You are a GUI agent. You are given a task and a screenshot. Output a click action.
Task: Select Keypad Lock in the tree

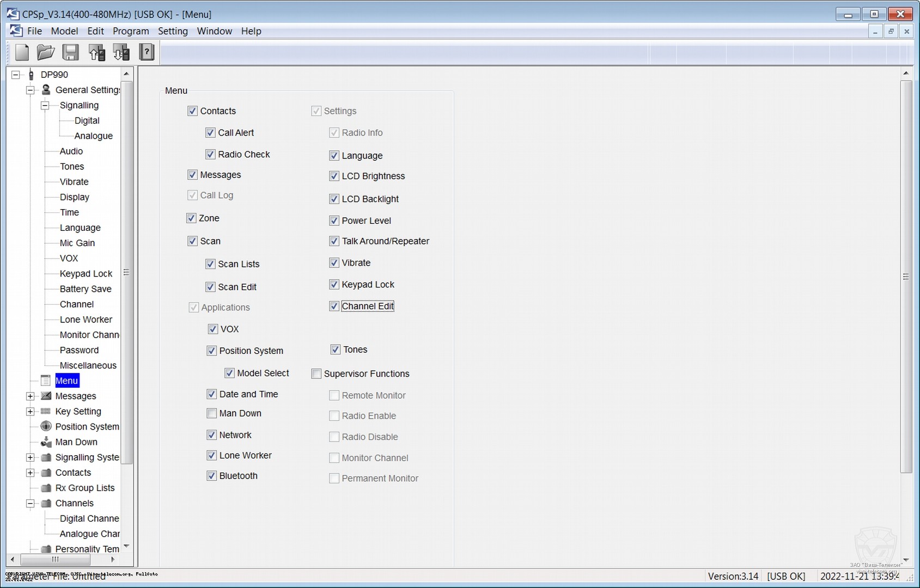pos(86,274)
